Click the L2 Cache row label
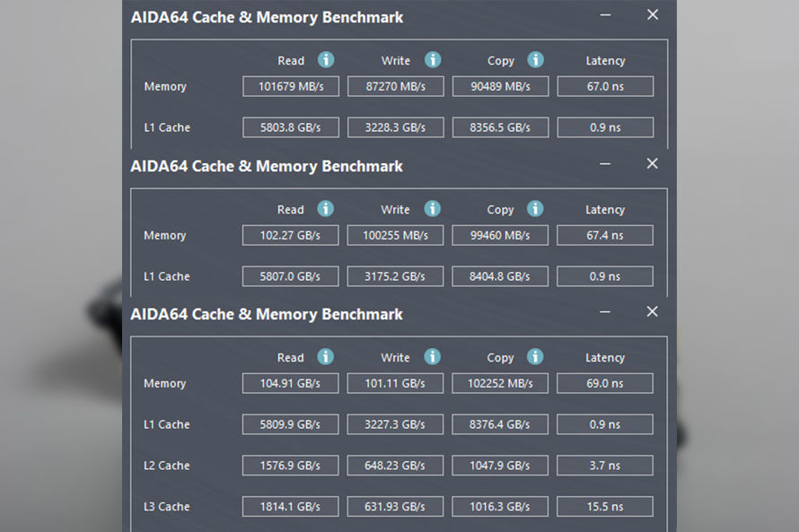 pyautogui.click(x=167, y=466)
